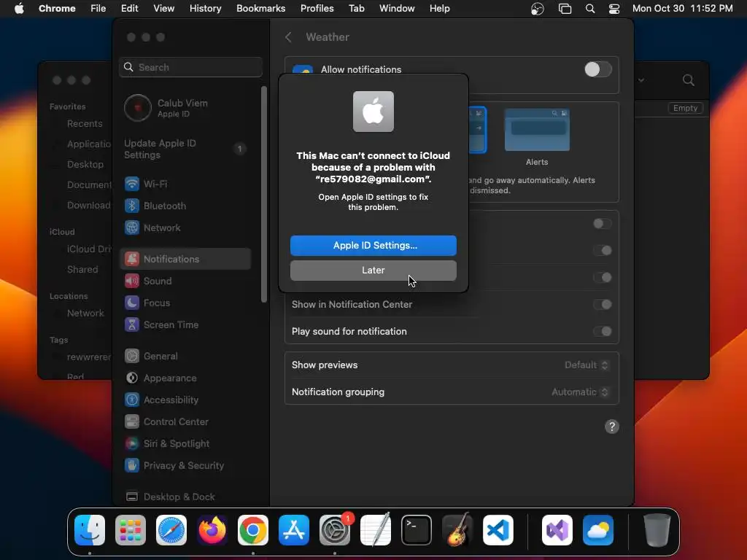This screenshot has width=747, height=560.
Task: Open the App Store from the Dock
Action: (294, 530)
